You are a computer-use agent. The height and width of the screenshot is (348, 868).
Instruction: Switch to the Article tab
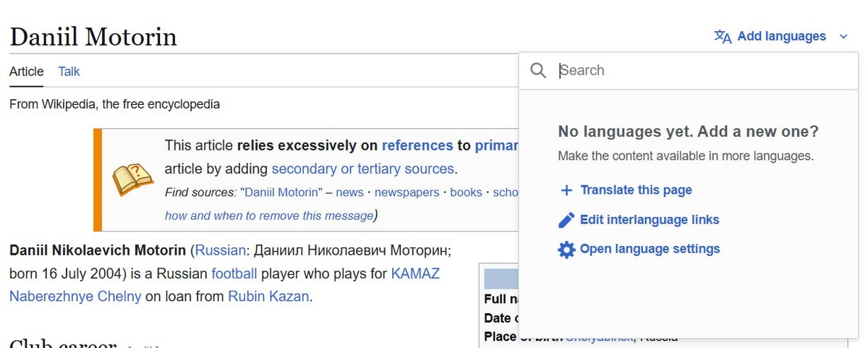pos(27,72)
